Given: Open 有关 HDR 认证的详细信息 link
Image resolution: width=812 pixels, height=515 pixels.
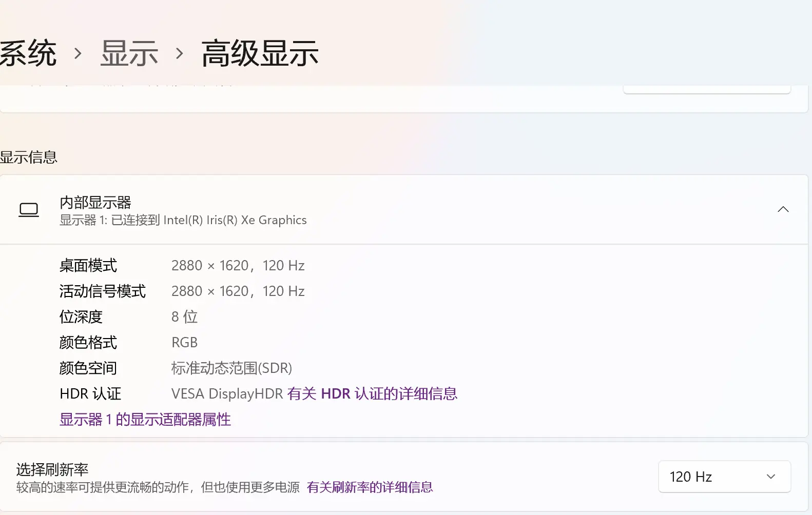Looking at the screenshot, I should (x=372, y=394).
